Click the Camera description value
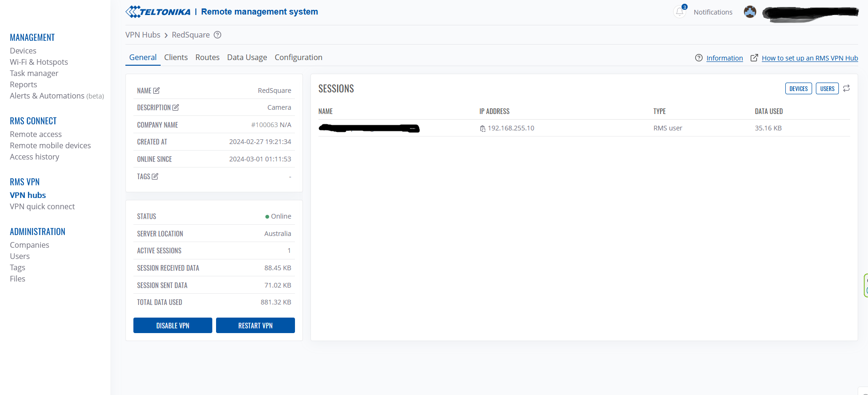The width and height of the screenshot is (868, 395). [279, 107]
